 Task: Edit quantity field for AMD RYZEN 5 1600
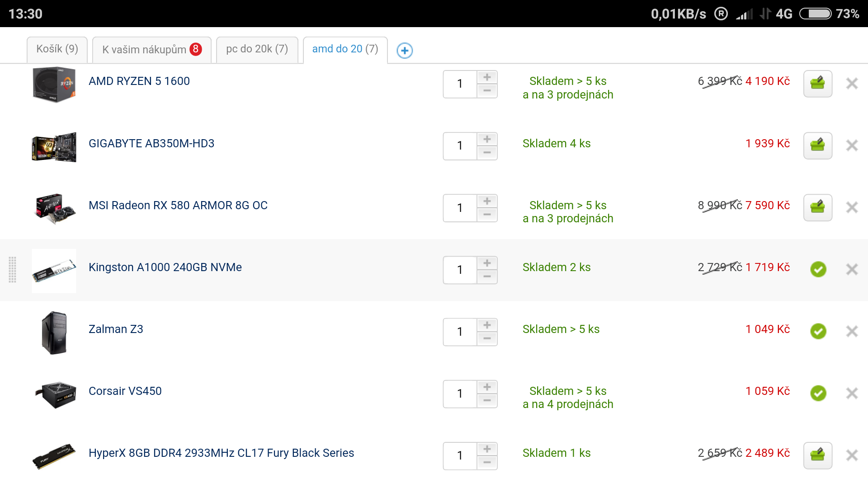pos(460,84)
